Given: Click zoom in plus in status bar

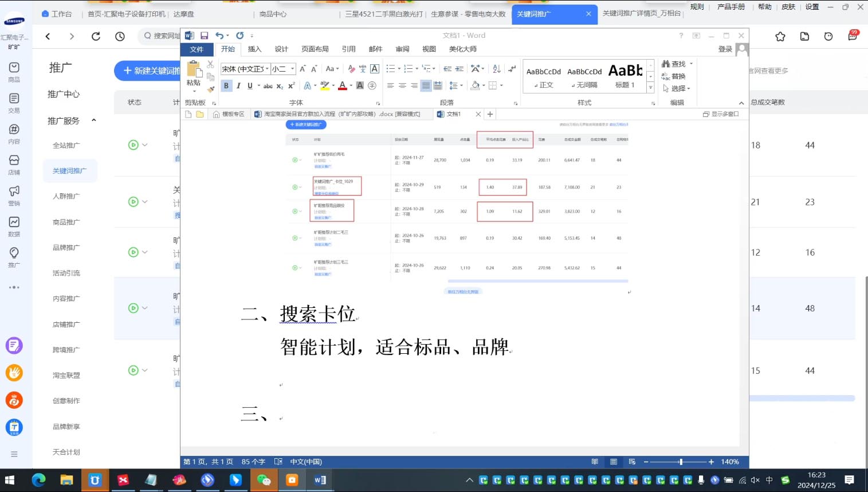Looking at the screenshot, I should coord(711,462).
